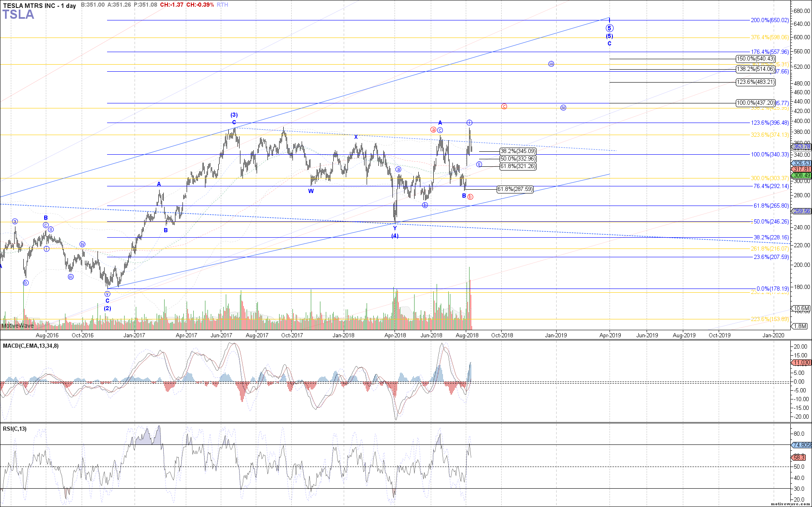Viewport: 812px width, 507px height.
Task: Click the circled ii label beside 61.8%(321.26)
Action: pos(480,165)
